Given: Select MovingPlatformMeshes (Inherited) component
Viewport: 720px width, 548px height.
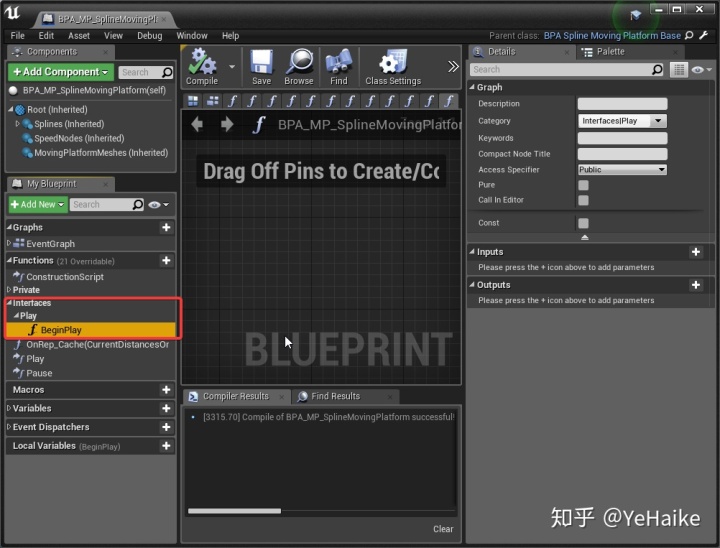Looking at the screenshot, I should [101, 153].
